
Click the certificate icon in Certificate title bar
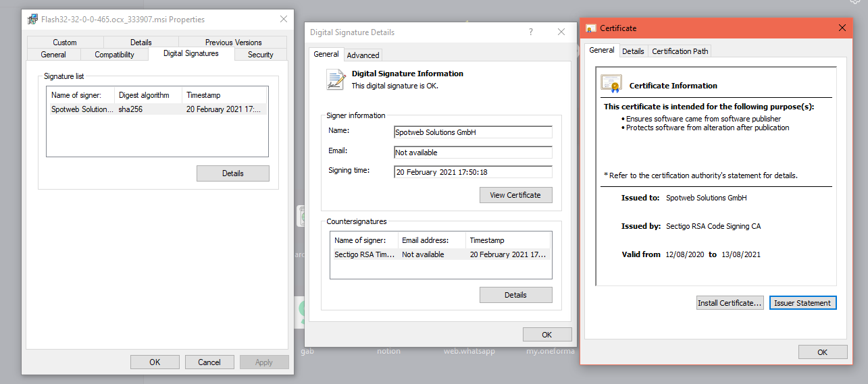click(x=591, y=28)
